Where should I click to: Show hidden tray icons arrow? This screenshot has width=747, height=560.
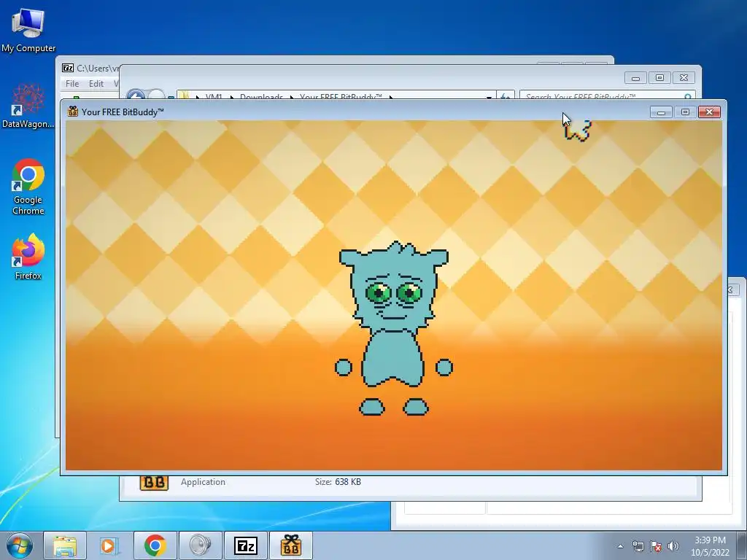pos(620,546)
